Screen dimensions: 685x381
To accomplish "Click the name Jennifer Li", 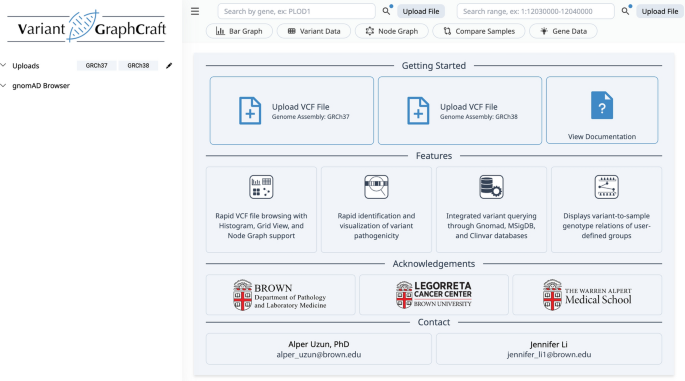I will coord(549,344).
